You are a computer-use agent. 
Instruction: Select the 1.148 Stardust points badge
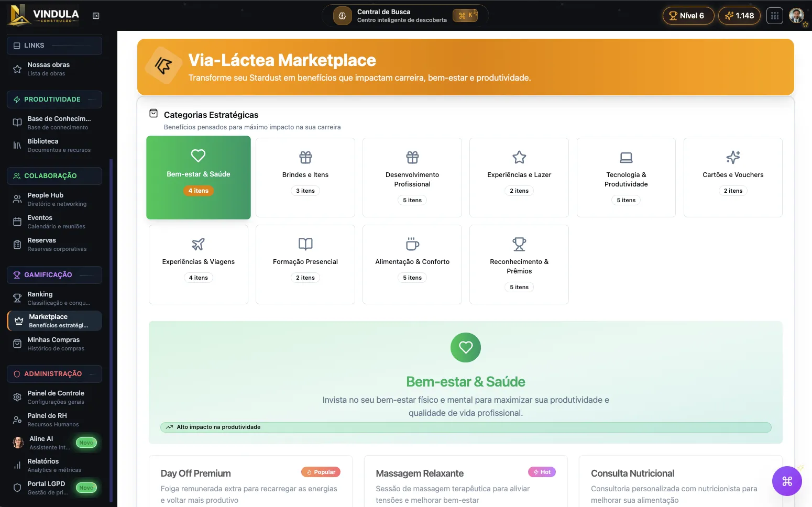point(739,15)
